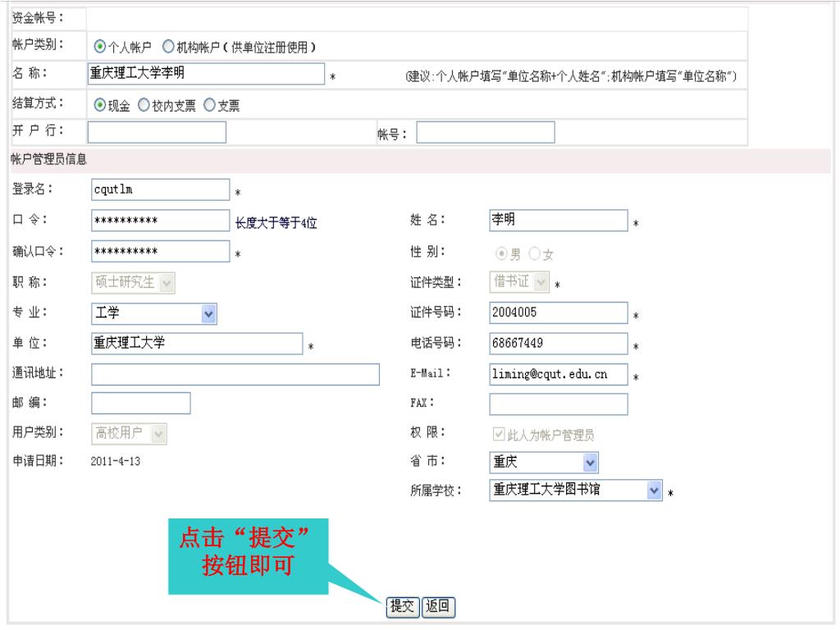The width and height of the screenshot is (840, 630).
Task: Focus the 帐号 input field
Action: tap(486, 132)
